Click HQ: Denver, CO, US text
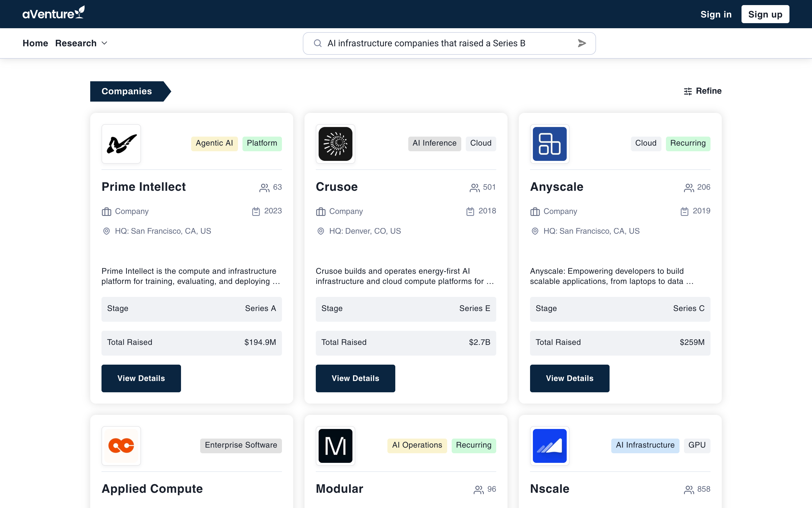Screen dimensions: 812x508 pyautogui.click(x=365, y=231)
